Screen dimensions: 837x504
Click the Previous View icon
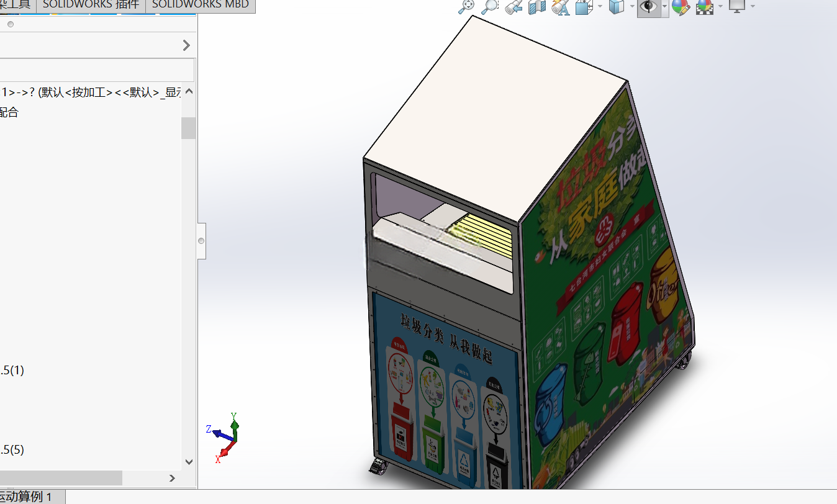(514, 7)
